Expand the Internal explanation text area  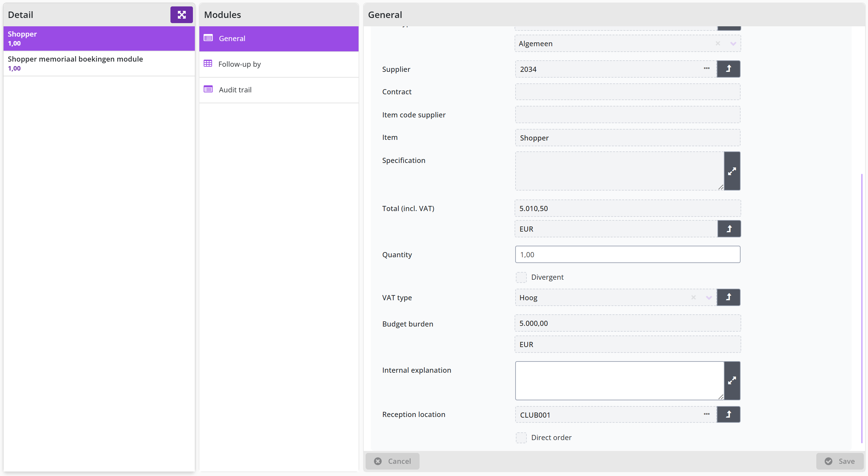732,381
